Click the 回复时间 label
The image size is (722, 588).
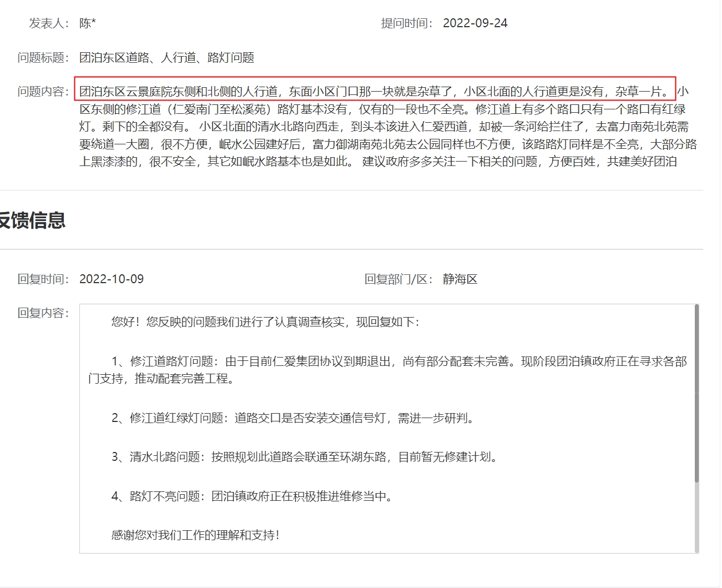[x=43, y=279]
